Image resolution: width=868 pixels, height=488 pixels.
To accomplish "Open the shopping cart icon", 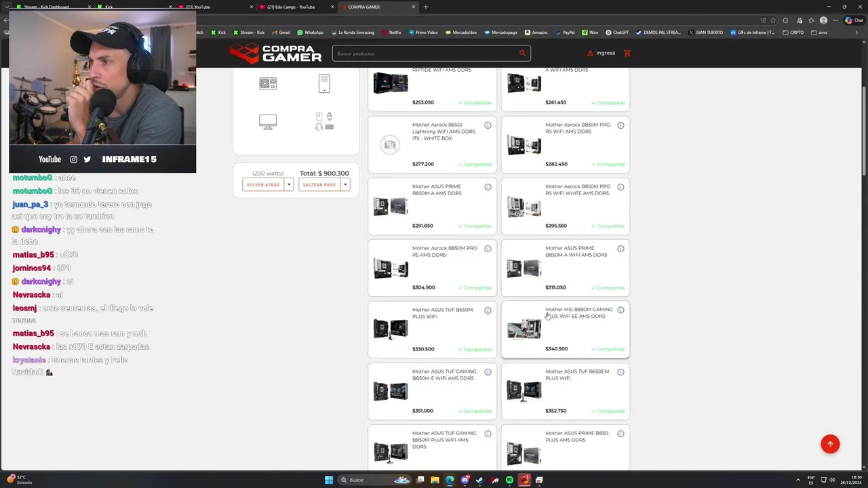I will pos(627,53).
